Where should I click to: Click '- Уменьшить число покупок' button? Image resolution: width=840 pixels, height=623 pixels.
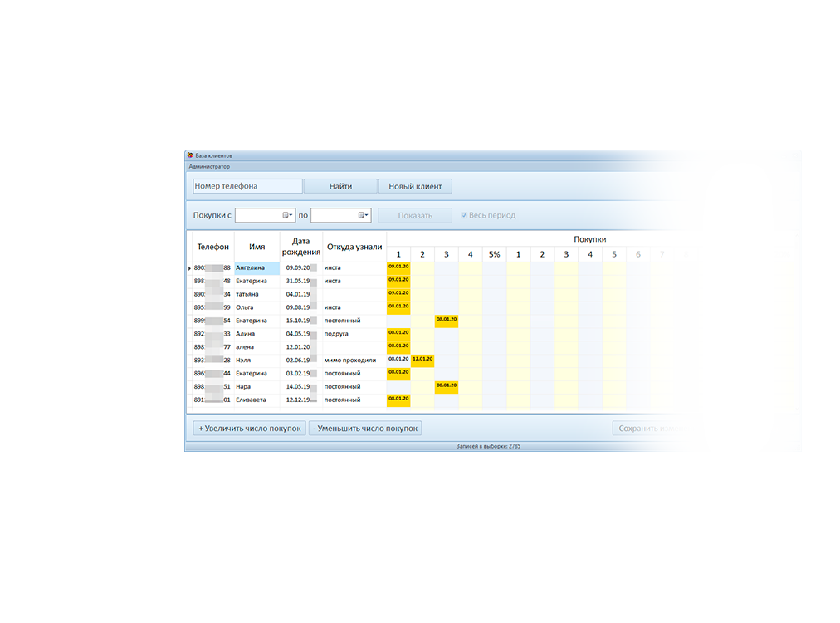(365, 429)
